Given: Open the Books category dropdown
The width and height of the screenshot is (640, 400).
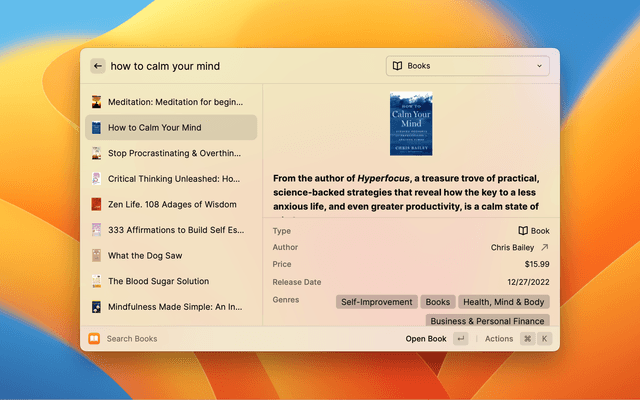Looking at the screenshot, I should 467,66.
